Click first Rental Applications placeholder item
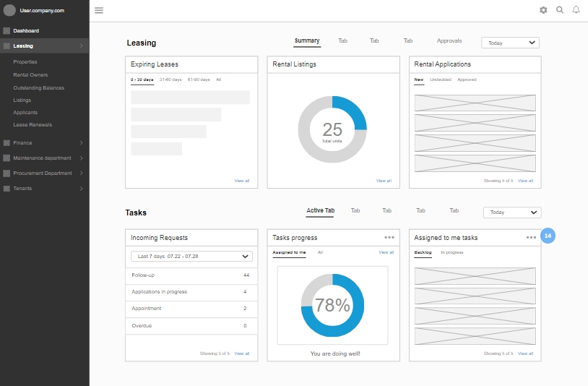This screenshot has width=588, height=386. pos(475,103)
